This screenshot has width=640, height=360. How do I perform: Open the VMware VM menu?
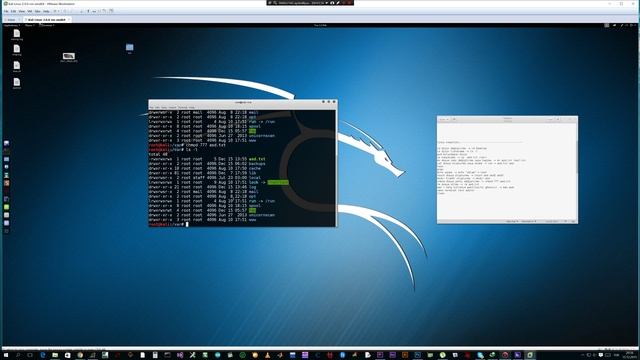(x=29, y=11)
